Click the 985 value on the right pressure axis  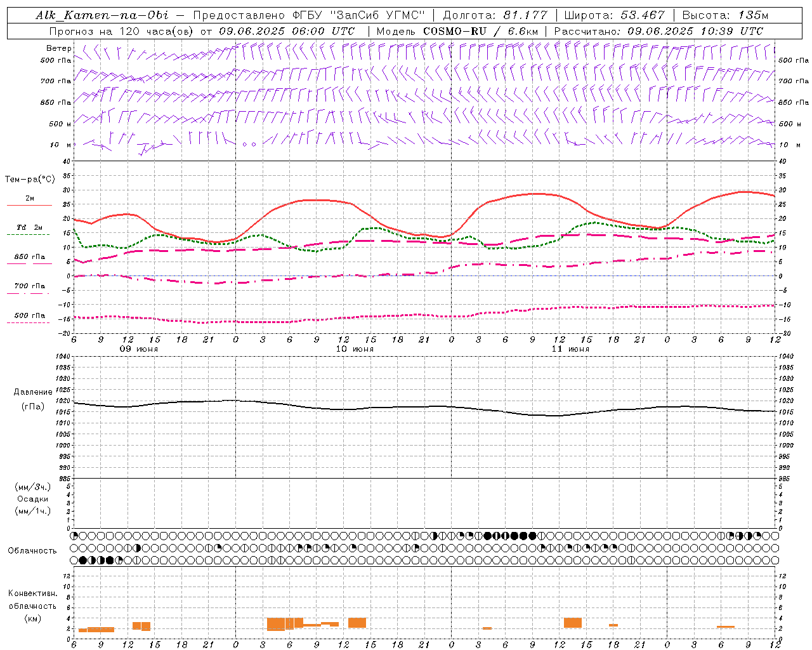tap(785, 479)
